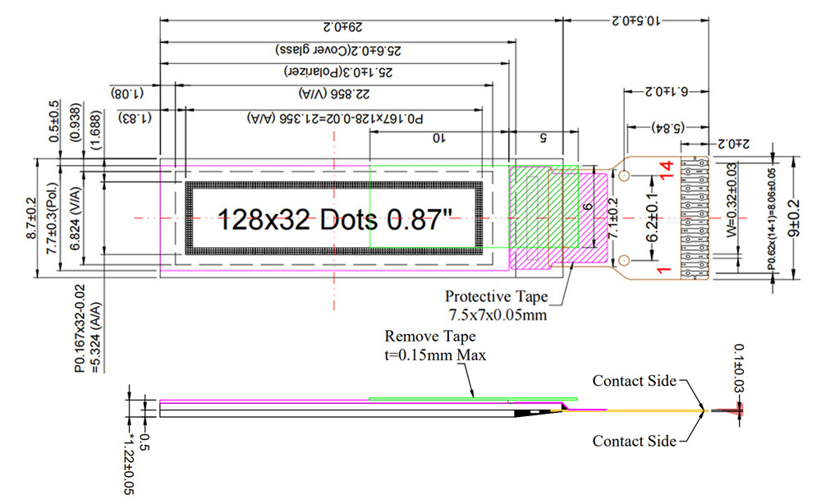This screenshot has height=504, width=821.
Task: Select the '(1.08)' reference dimension
Action: coord(127,93)
